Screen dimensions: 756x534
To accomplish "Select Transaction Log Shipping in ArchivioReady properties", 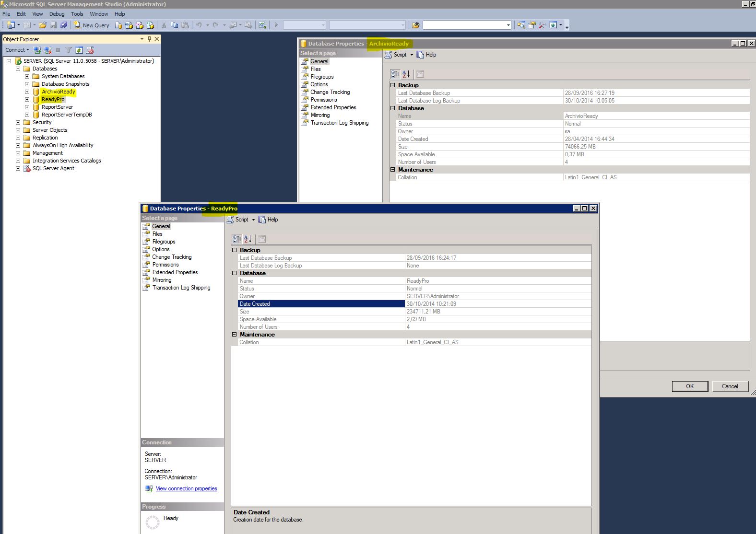I will [x=340, y=123].
